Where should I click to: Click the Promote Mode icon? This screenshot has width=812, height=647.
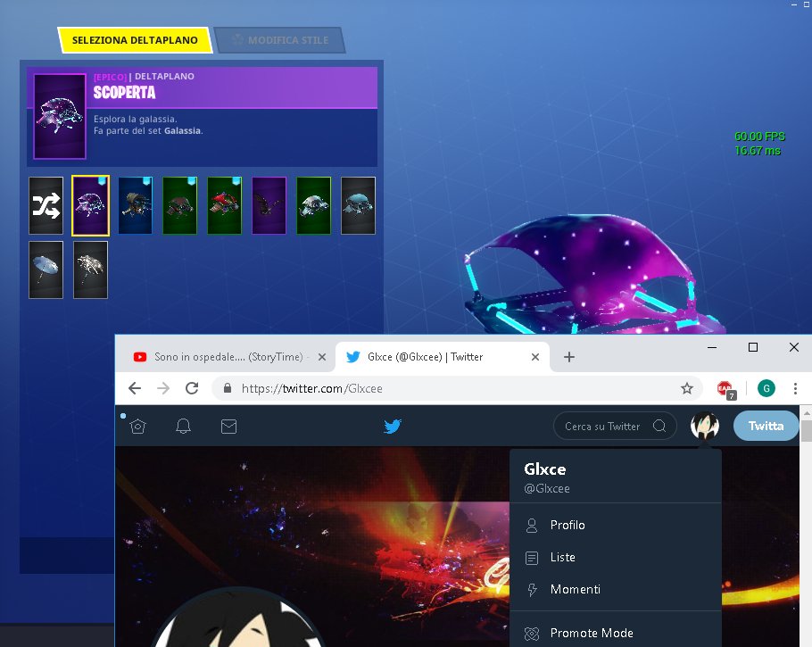click(532, 633)
